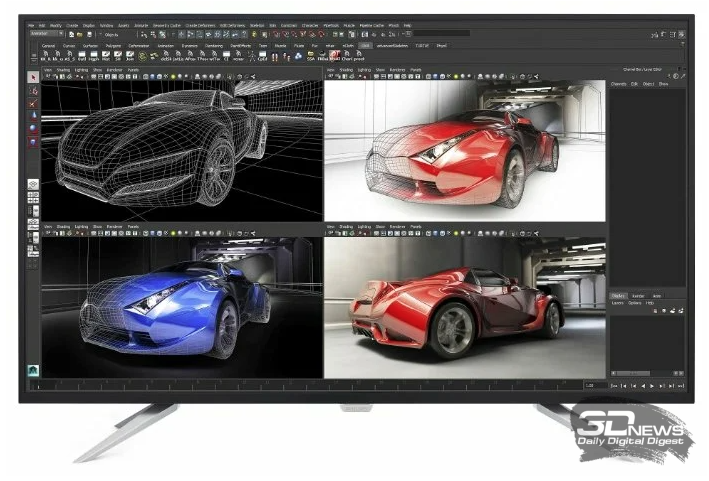Click play backwards button on timeline
This screenshot has width=709, height=481.
(643, 386)
